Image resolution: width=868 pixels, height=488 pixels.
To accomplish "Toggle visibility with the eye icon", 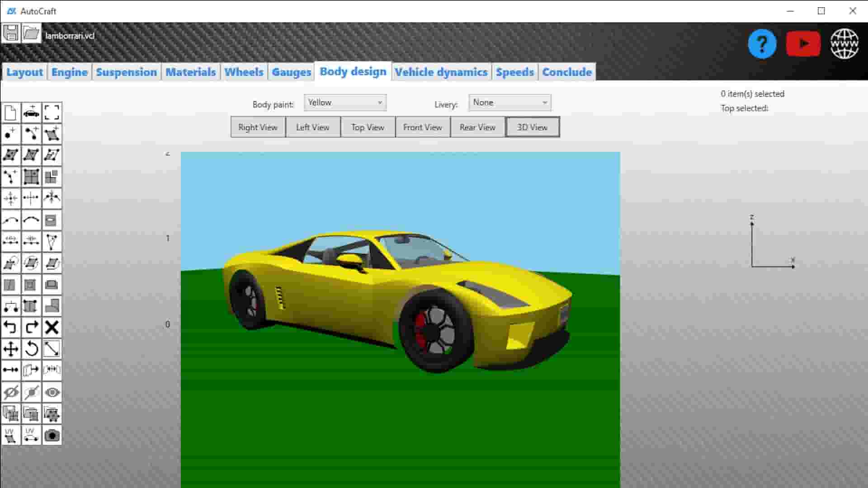I will pyautogui.click(x=52, y=392).
